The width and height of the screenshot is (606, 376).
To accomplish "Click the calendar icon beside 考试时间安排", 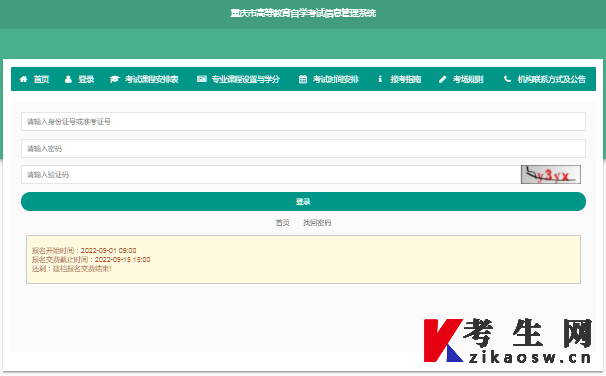I will (303, 79).
